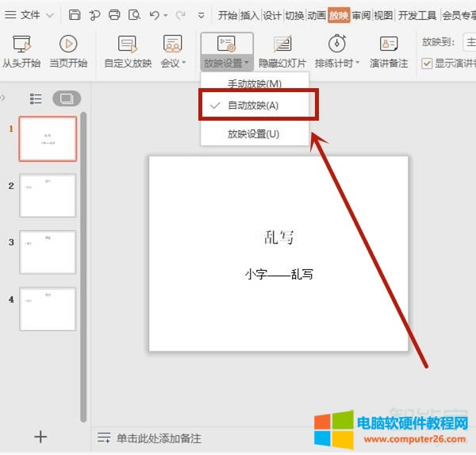The height and width of the screenshot is (455, 476).
Task: Expand the 排练计时 dropdown
Action: [x=337, y=63]
